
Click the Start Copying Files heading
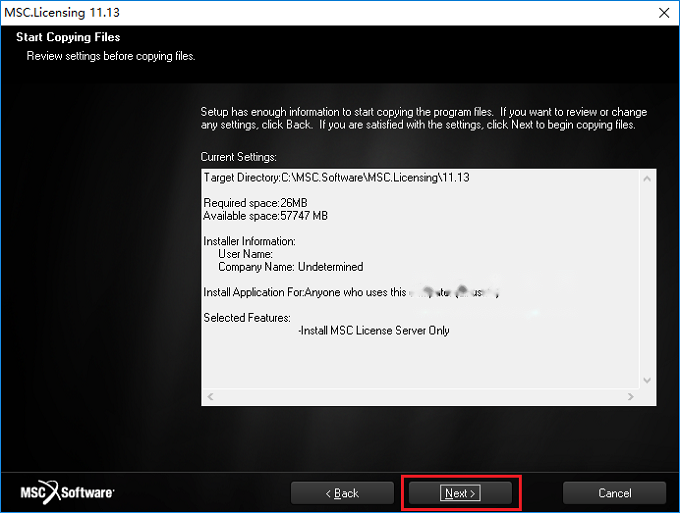[68, 37]
